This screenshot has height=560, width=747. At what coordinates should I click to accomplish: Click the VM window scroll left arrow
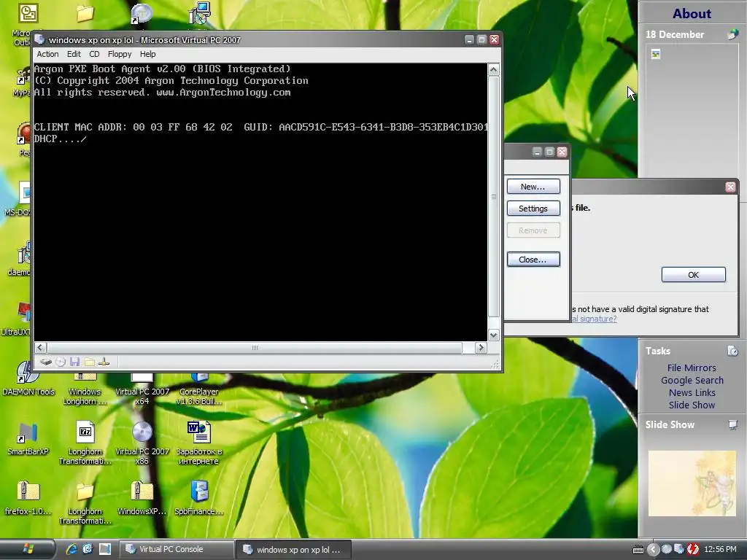[x=41, y=348]
